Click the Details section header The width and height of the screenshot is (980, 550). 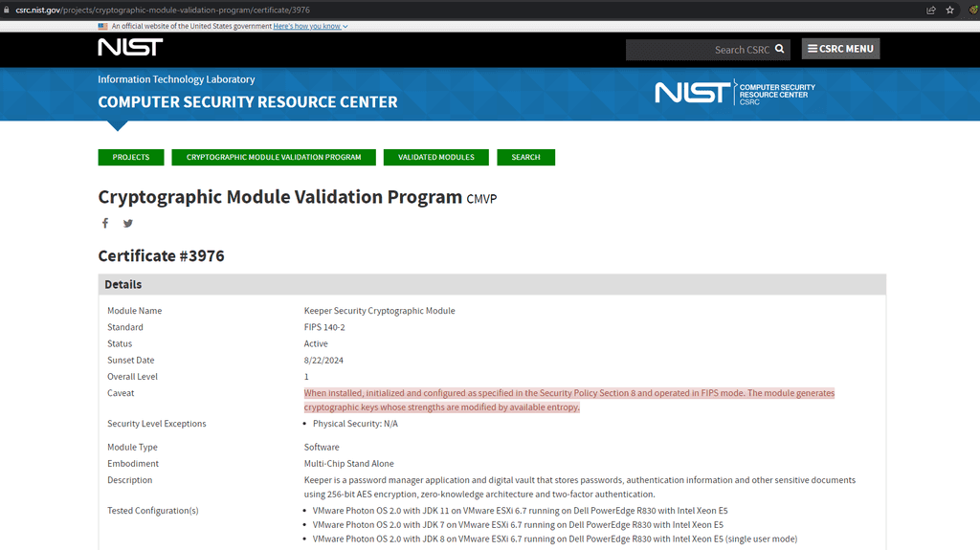point(492,284)
